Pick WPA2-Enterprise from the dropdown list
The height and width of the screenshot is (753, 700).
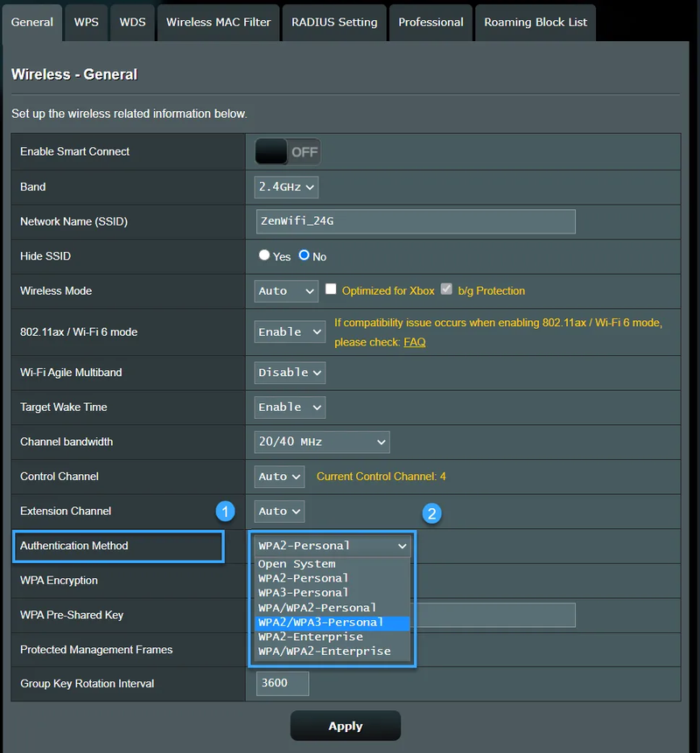coord(311,637)
